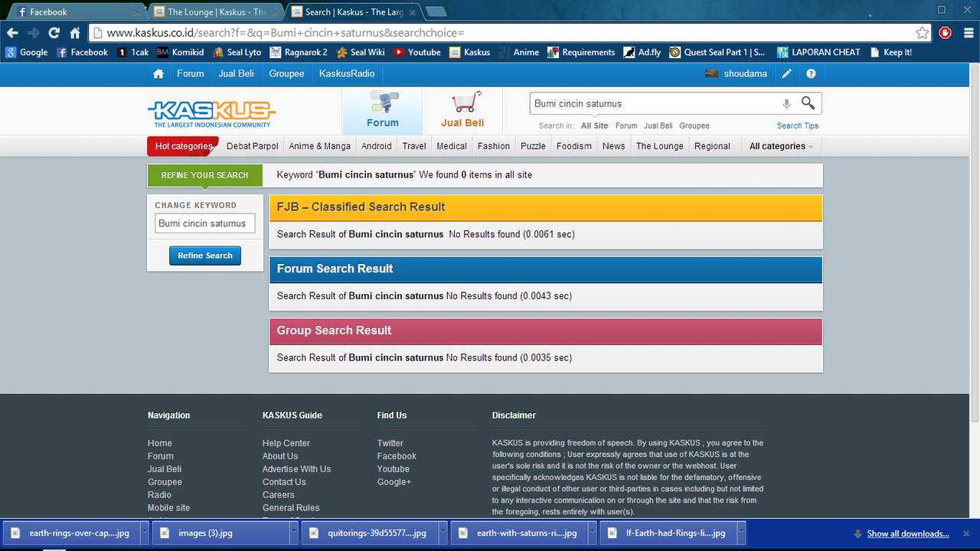Open General Rules footer link
Viewport: 980px width, 551px height.
tap(291, 508)
